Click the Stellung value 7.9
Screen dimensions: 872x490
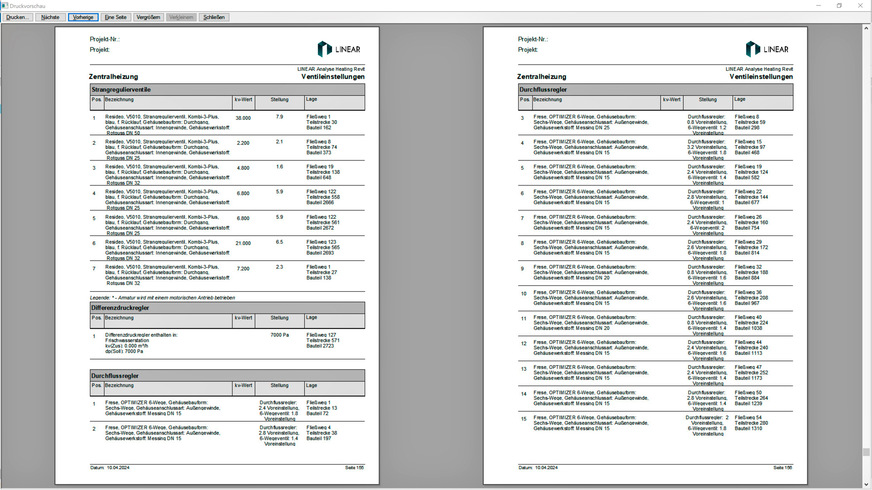279,117
